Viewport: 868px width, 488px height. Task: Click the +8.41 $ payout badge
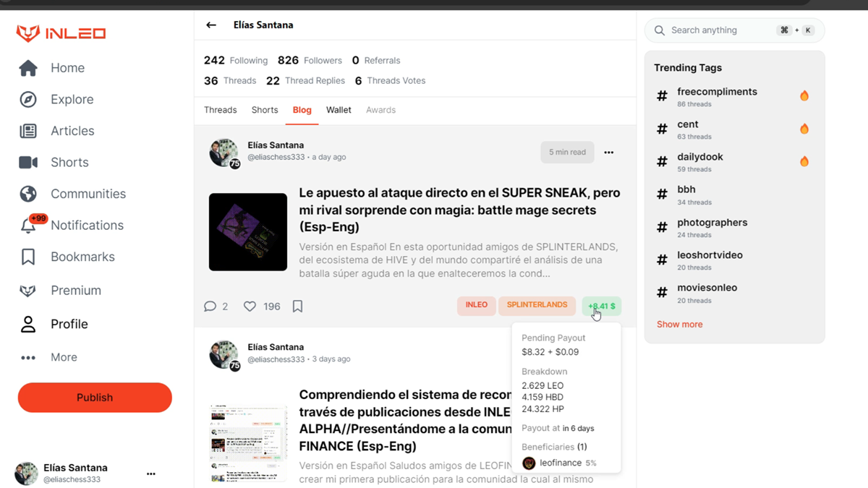[x=602, y=306]
